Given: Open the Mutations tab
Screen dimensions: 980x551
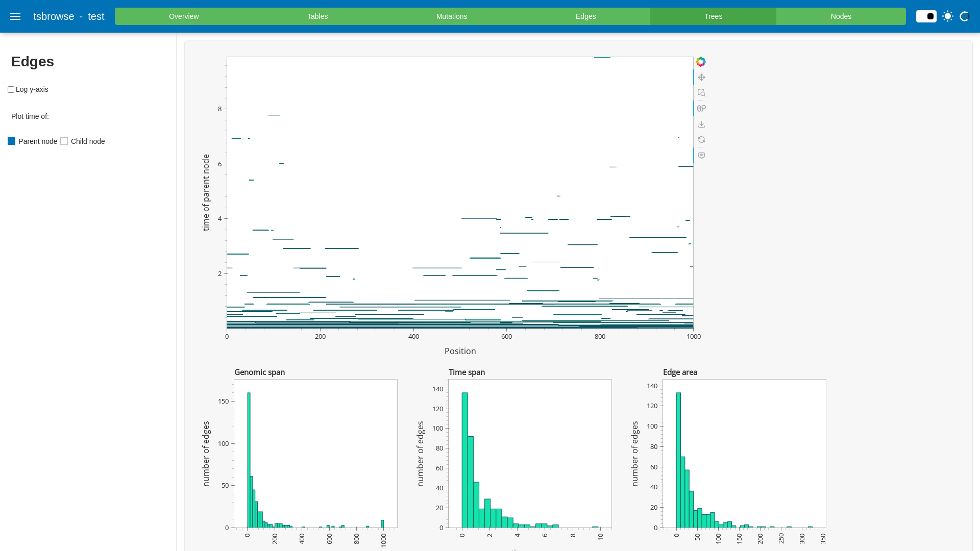Looking at the screenshot, I should 451,16.
